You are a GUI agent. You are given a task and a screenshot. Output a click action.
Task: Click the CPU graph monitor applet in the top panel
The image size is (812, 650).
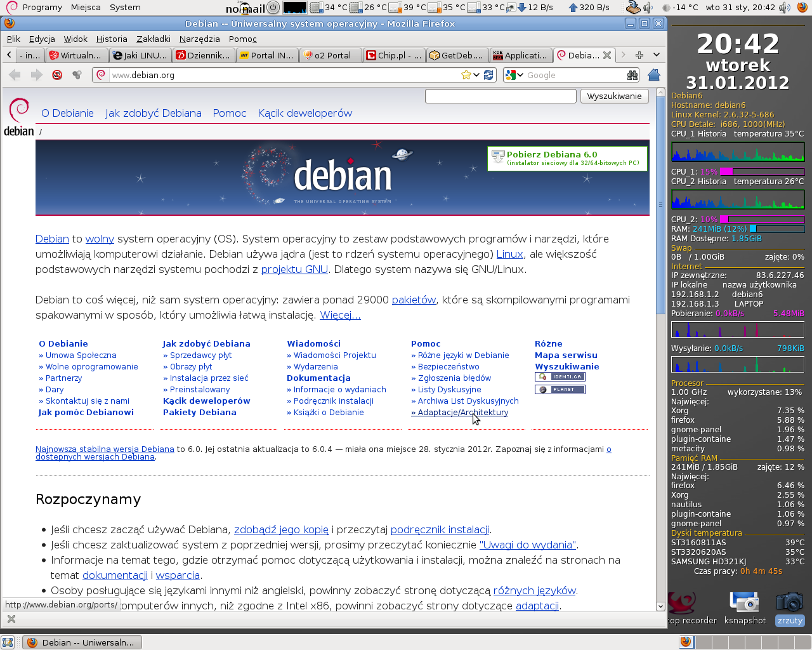(295, 8)
